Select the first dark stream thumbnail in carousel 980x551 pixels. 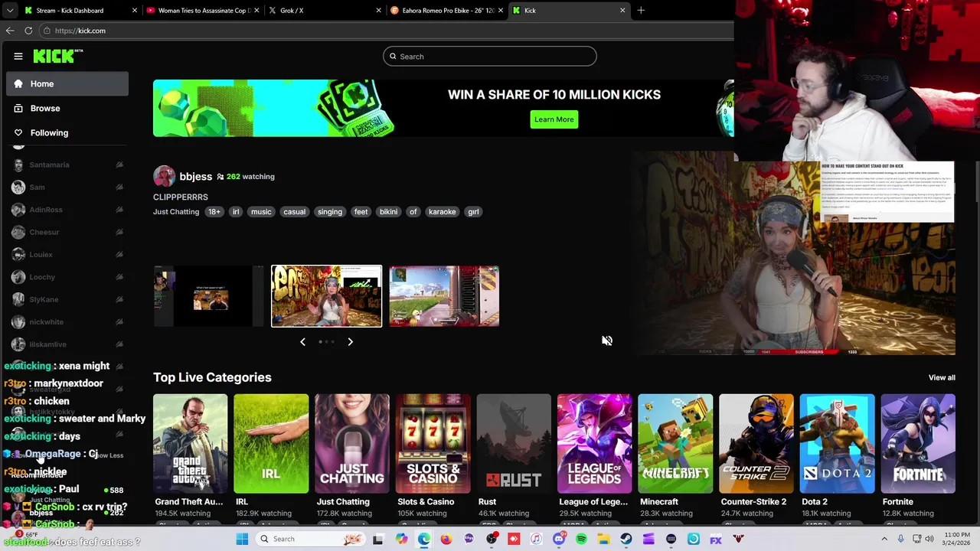[x=208, y=296]
